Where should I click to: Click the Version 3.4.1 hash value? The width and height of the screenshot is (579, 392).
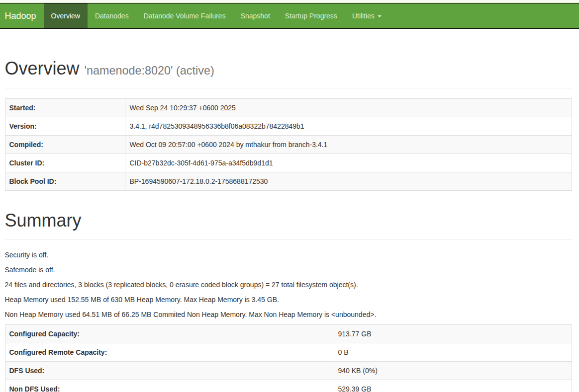point(216,126)
